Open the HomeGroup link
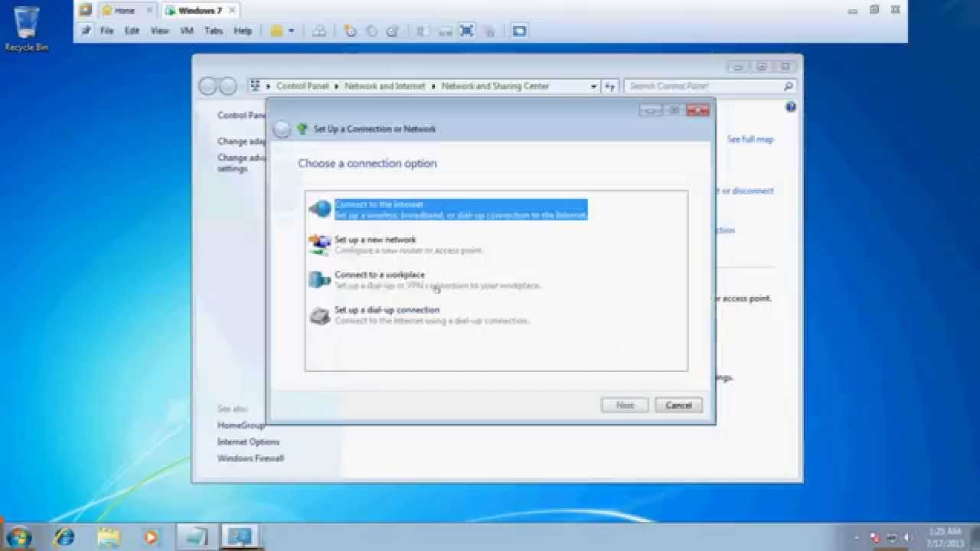 (240, 425)
